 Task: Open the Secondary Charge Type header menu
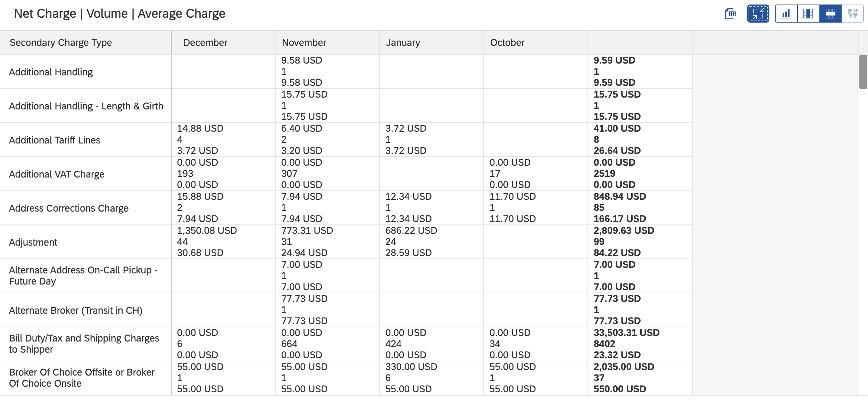pyautogui.click(x=61, y=42)
